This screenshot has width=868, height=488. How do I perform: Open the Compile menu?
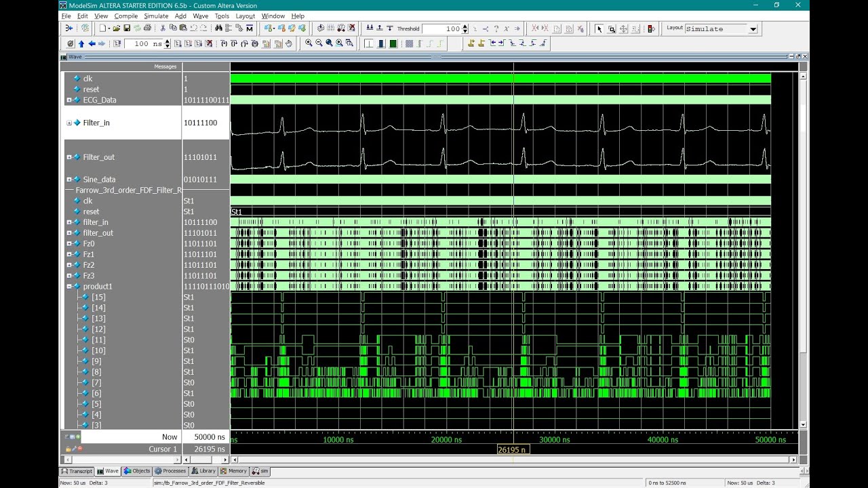126,16
